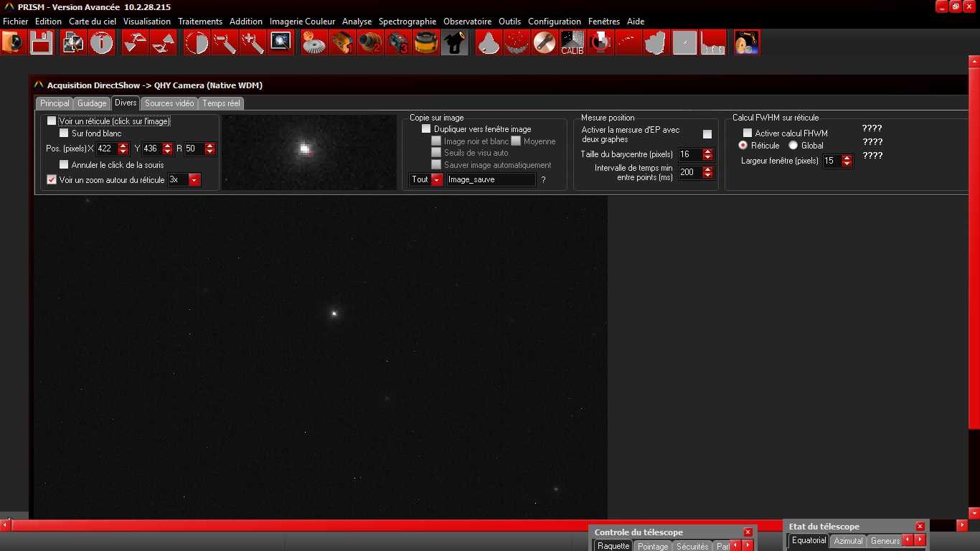Open the Spectrographie menu
The width and height of the screenshot is (980, 551).
(x=407, y=22)
